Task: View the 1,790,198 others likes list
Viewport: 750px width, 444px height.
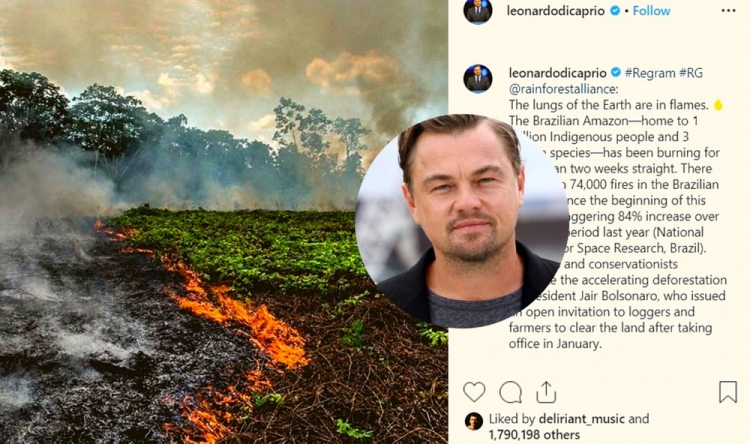Action: [x=534, y=434]
